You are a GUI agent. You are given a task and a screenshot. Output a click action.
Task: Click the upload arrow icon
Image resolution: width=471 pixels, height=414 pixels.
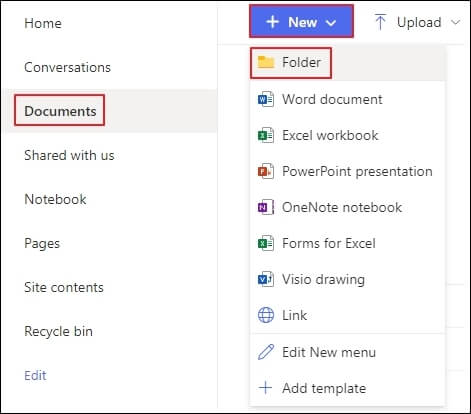point(380,22)
